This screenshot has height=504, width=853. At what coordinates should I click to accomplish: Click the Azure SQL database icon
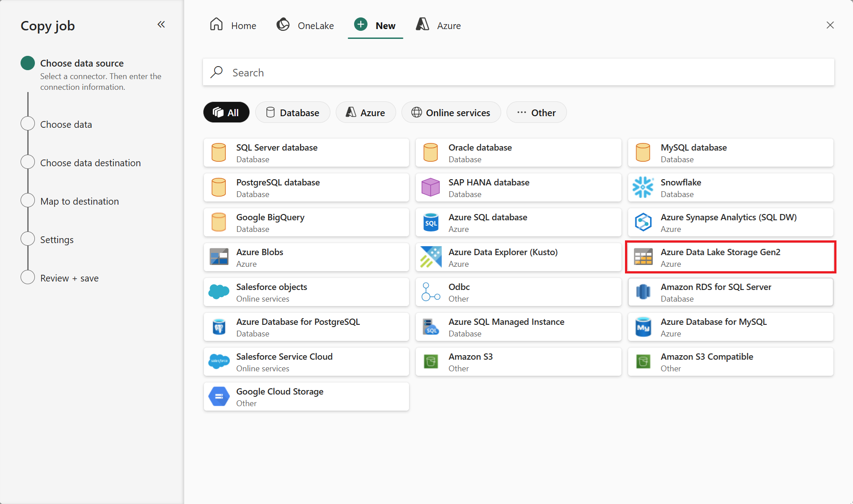(x=431, y=223)
